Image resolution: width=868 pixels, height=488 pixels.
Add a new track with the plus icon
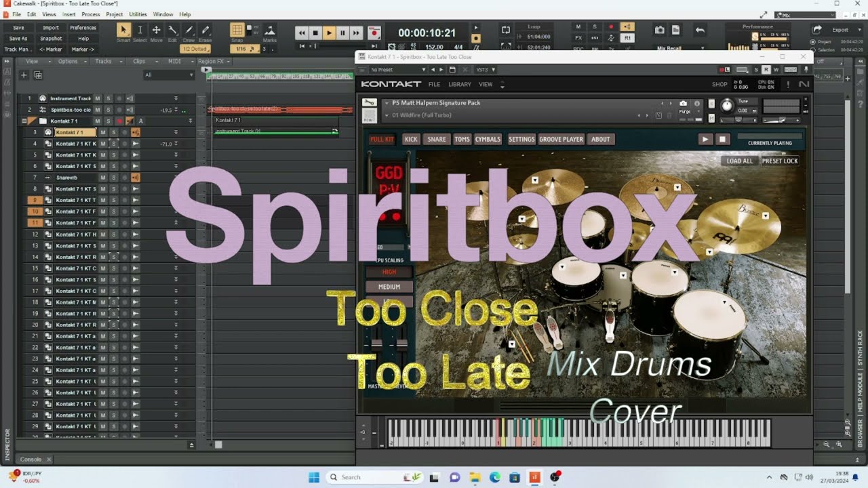click(24, 75)
